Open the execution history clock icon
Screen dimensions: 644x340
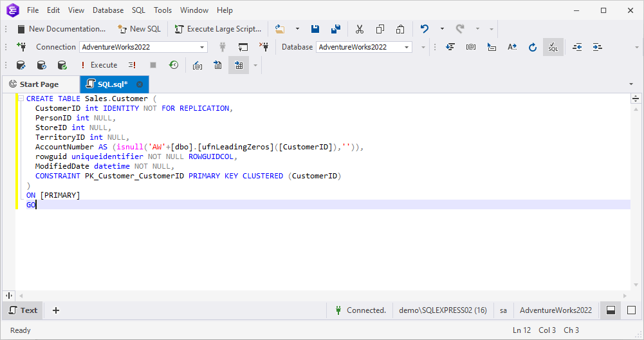pyautogui.click(x=174, y=65)
